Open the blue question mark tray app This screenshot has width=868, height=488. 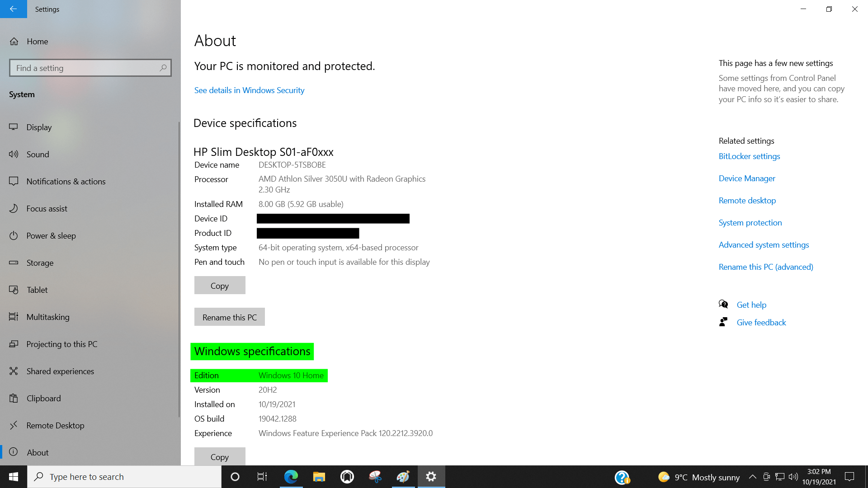point(622,477)
